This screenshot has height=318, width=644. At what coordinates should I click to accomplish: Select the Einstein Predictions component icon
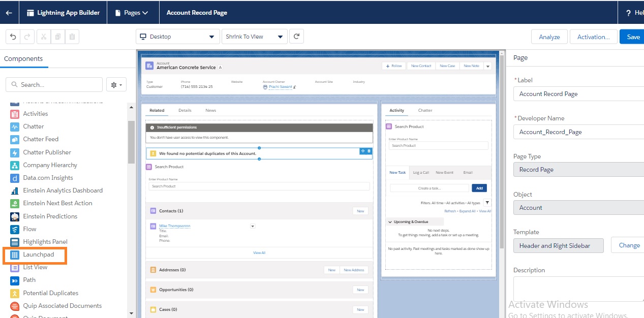[x=14, y=216]
